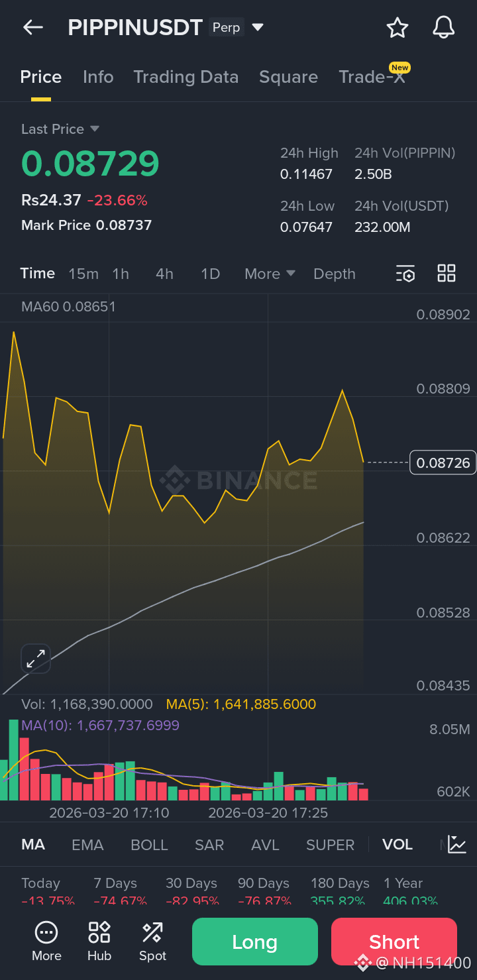The width and height of the screenshot is (477, 980).
Task: Tap the Long button
Action: pyautogui.click(x=255, y=942)
